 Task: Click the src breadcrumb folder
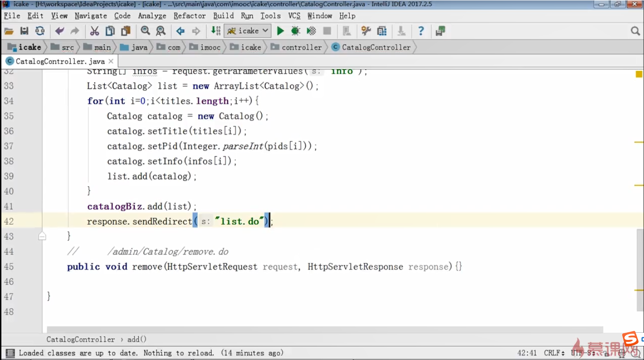pos(62,47)
